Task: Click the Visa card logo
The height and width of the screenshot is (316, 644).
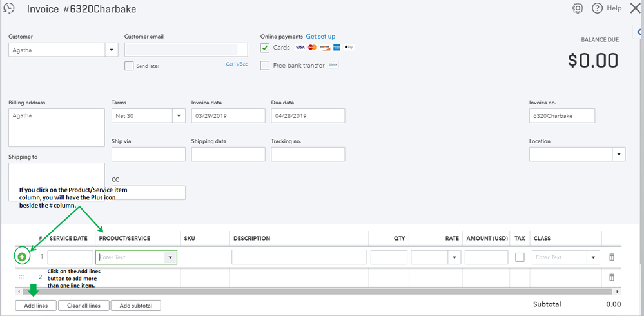Action: click(300, 47)
